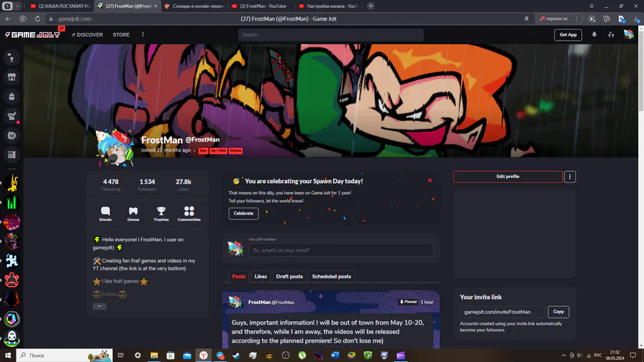The height and width of the screenshot is (362, 644).
Task: Open the Game Jolt home logo
Action: point(32,35)
